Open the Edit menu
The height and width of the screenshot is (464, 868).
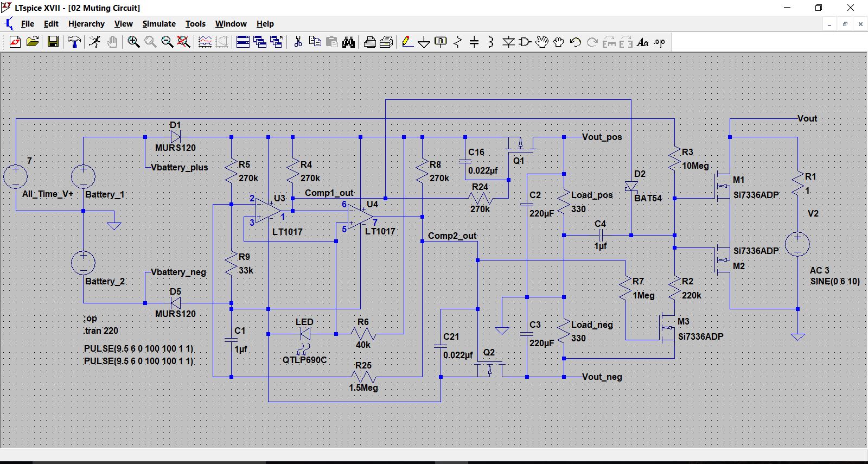(51, 24)
